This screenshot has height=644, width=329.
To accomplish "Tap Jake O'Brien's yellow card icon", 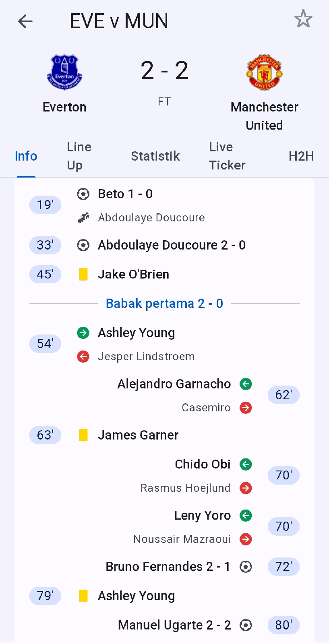I will 83,275.
